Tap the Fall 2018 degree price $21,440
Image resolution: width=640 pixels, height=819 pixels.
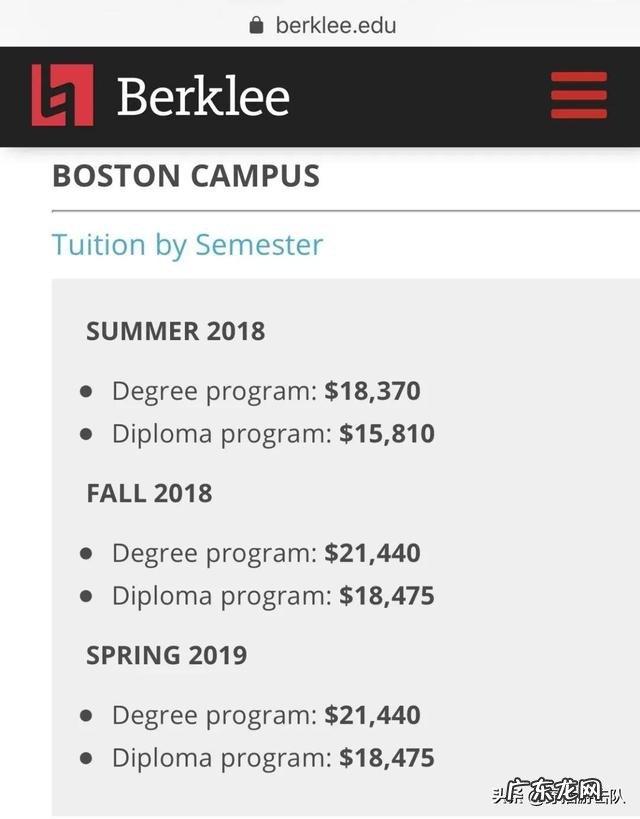pos(372,553)
